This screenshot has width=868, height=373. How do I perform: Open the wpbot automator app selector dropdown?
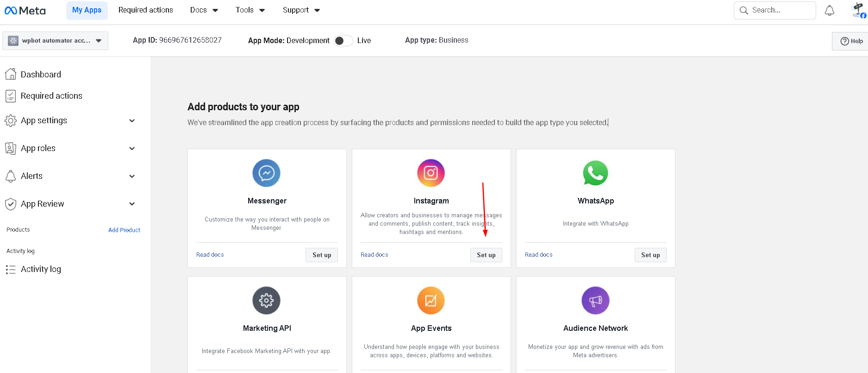56,41
